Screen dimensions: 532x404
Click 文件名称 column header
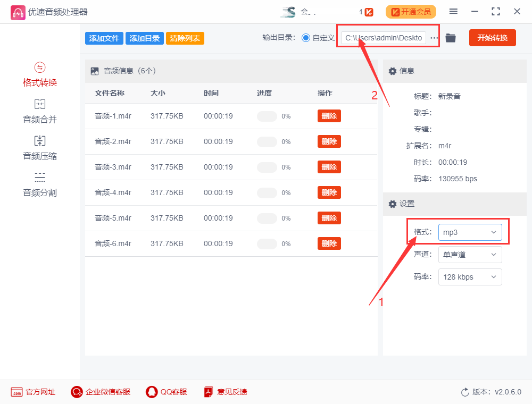(x=110, y=93)
